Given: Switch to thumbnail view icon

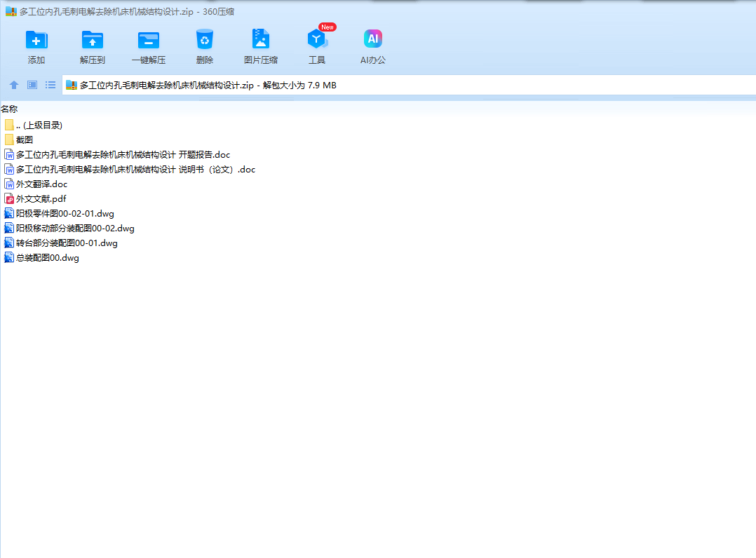Looking at the screenshot, I should [32, 85].
